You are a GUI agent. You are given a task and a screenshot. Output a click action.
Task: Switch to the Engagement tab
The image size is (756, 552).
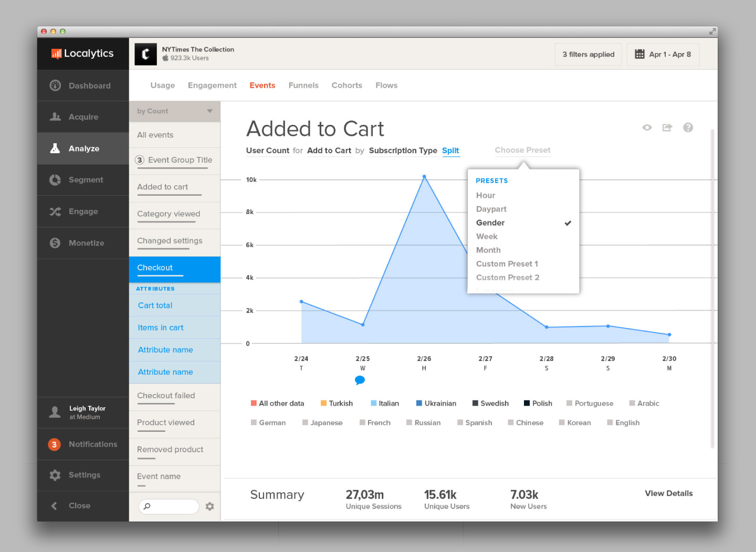tap(212, 86)
